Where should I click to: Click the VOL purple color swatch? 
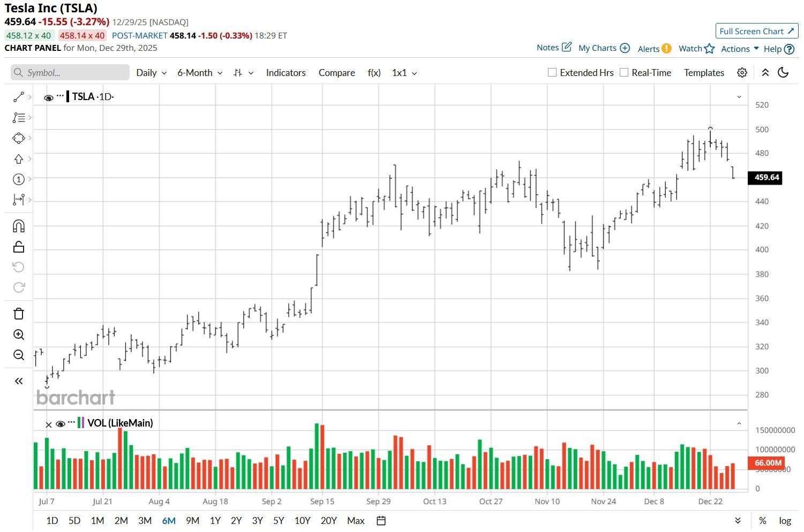tap(83, 423)
